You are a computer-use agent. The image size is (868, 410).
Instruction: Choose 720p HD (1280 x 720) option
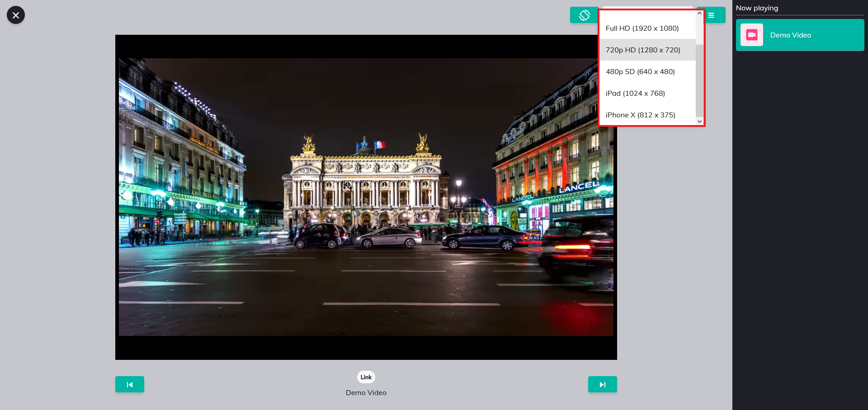642,50
